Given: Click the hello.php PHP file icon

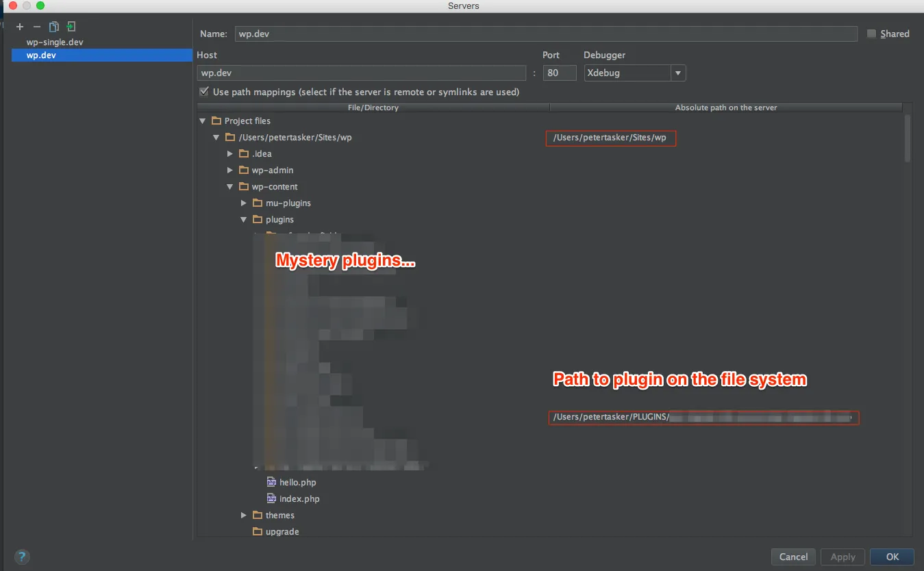Looking at the screenshot, I should click(x=273, y=482).
